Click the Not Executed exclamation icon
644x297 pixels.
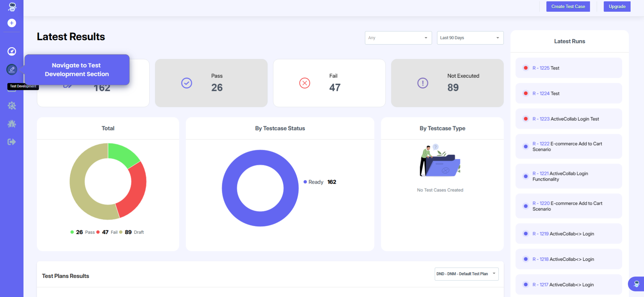point(423,83)
